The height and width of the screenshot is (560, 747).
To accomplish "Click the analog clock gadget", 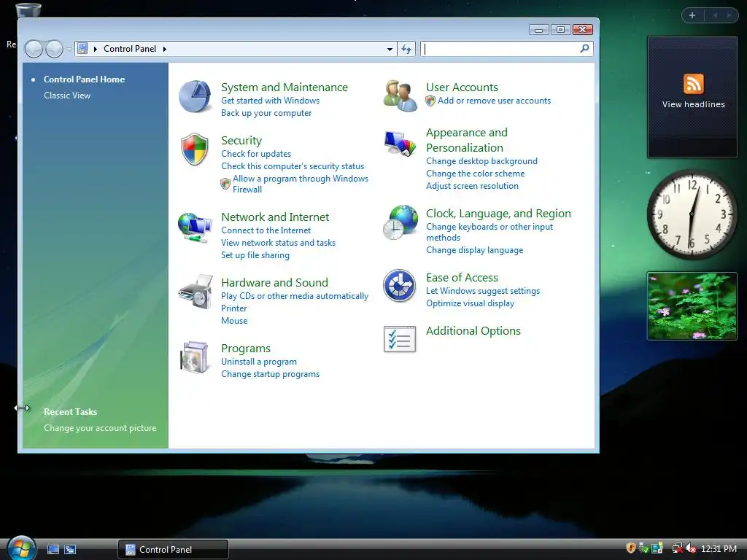I will [x=692, y=214].
